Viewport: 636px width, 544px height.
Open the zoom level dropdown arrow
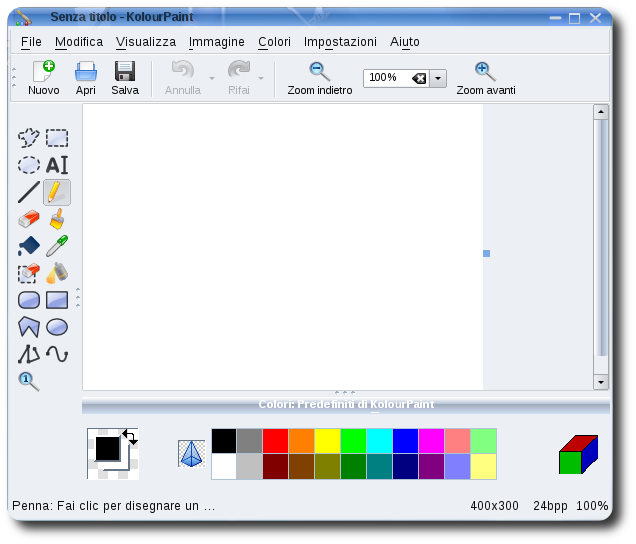coord(438,78)
